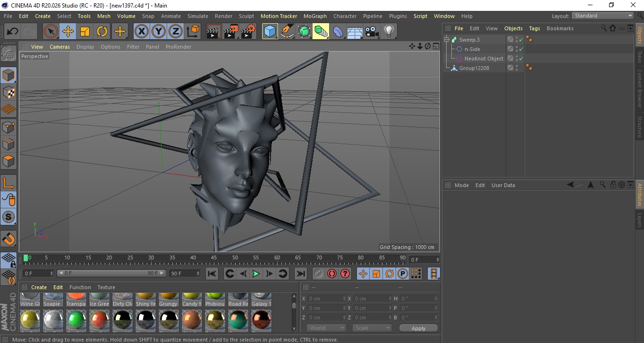
Task: Add a Camera object
Action: [372, 32]
